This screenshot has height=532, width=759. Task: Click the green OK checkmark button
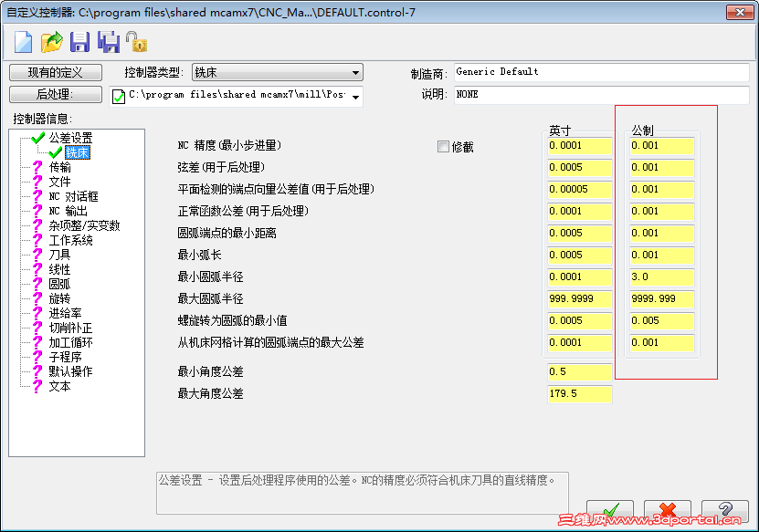(610, 512)
